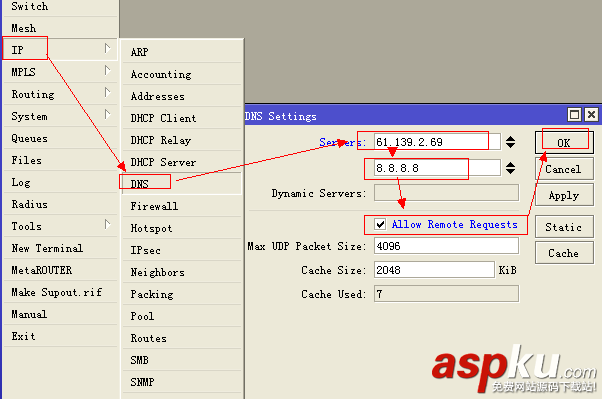The image size is (602, 399).
Task: Expand the IP submenu arrow
Action: tap(108, 48)
